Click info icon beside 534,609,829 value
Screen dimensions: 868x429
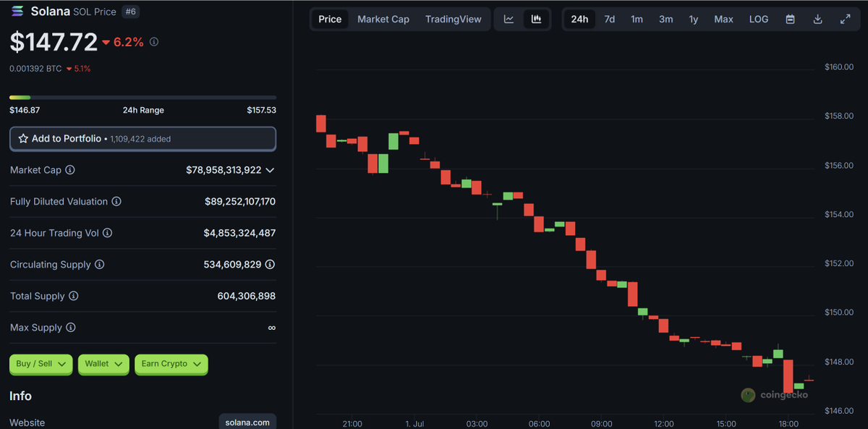tap(271, 265)
